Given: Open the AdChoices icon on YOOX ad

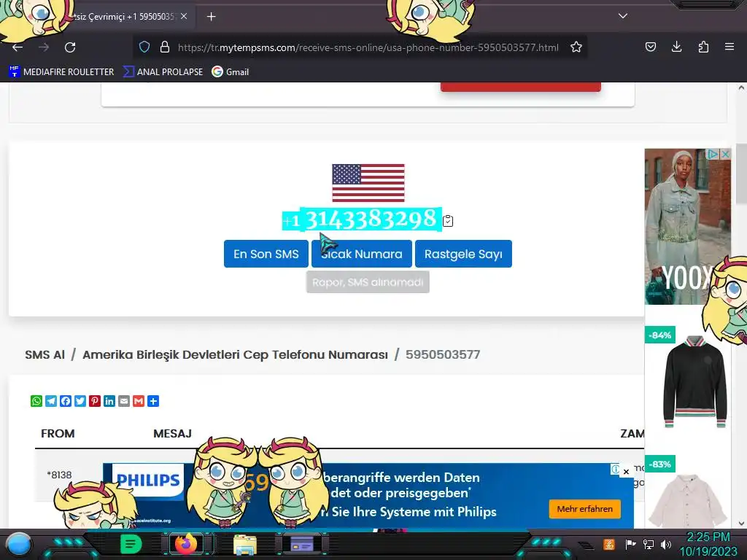Looking at the screenshot, I should click(713, 155).
